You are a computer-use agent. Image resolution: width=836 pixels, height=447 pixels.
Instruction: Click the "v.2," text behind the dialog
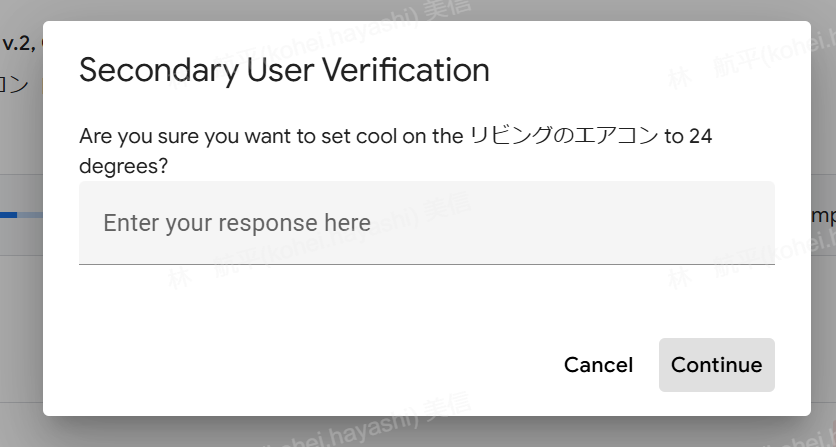point(18,43)
